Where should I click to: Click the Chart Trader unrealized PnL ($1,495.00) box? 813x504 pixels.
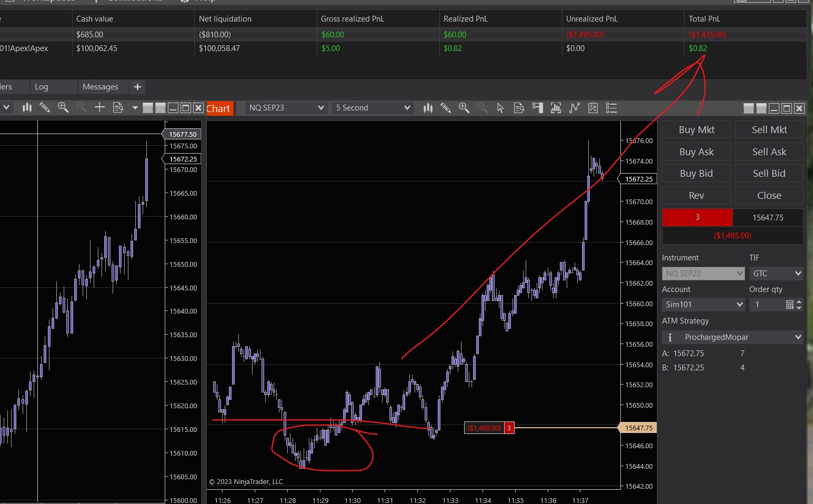pos(732,236)
